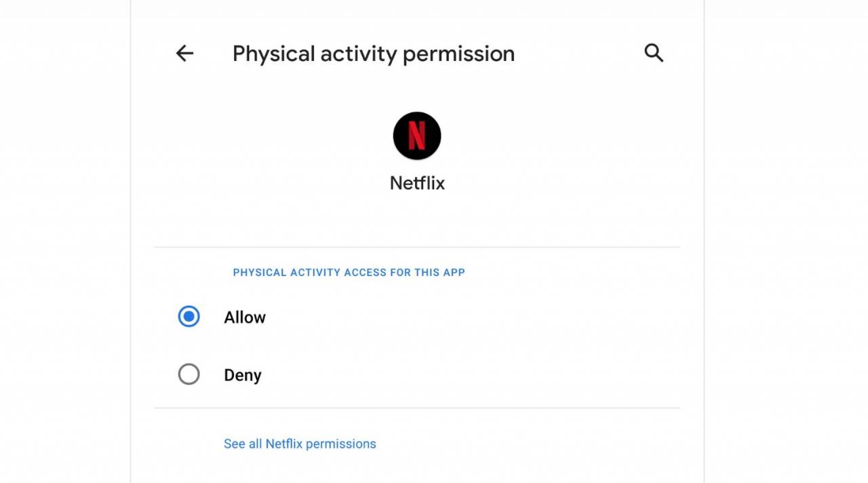Image resolution: width=868 pixels, height=483 pixels.
Task: Activate the magnifier to search permissions
Action: [x=653, y=53]
